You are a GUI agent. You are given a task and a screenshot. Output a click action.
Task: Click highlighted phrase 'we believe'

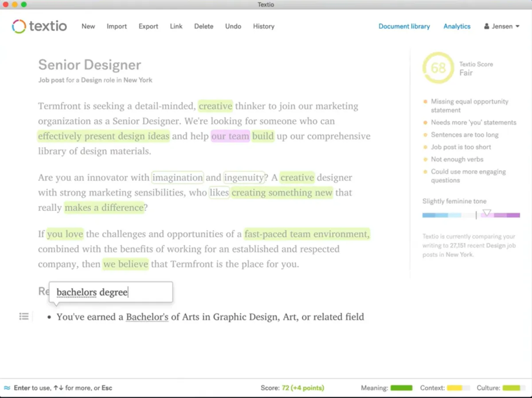126,264
